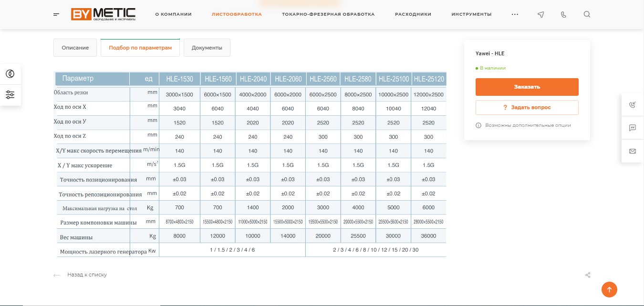
Task: Open the compare icon in left sidebar
Action: tap(10, 74)
